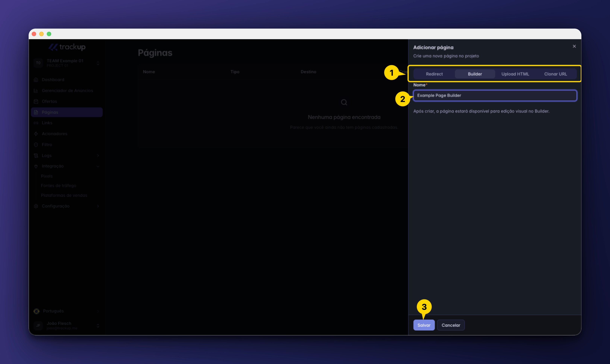This screenshot has width=610, height=364.
Task: Open the Acionadores menu item
Action: pos(67,134)
